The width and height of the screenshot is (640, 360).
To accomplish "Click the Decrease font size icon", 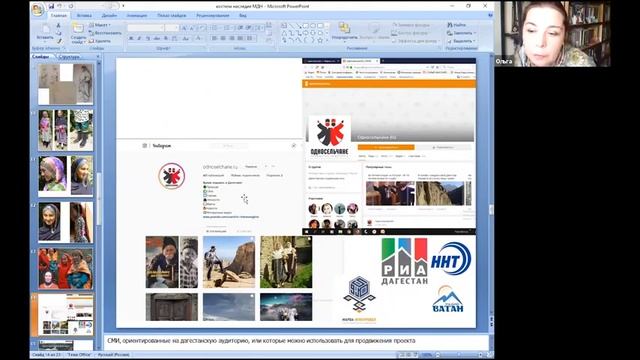I will (193, 28).
